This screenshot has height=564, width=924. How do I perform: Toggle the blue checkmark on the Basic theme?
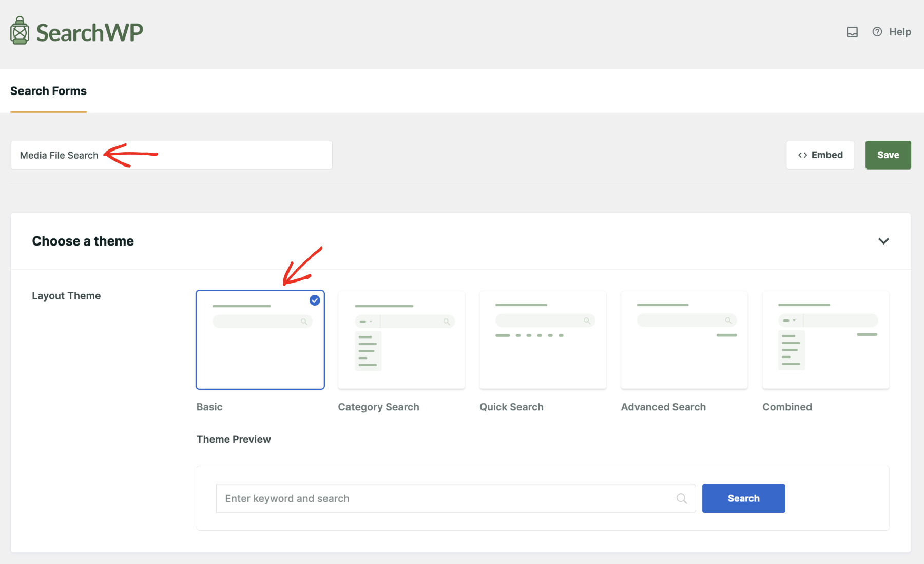click(315, 300)
